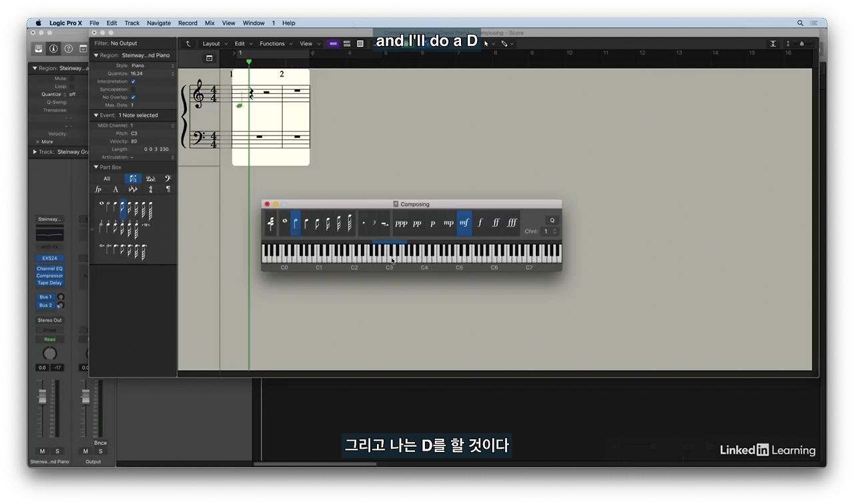
Task: Select f dynamic in Composing window
Action: pos(480,223)
